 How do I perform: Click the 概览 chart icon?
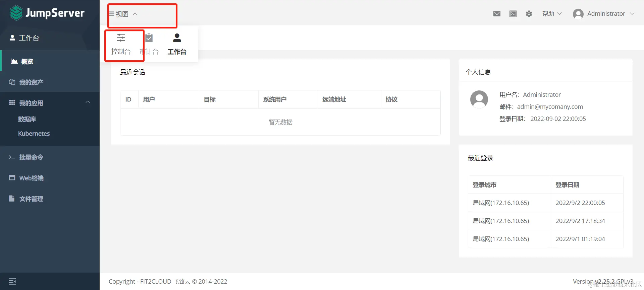click(x=14, y=61)
